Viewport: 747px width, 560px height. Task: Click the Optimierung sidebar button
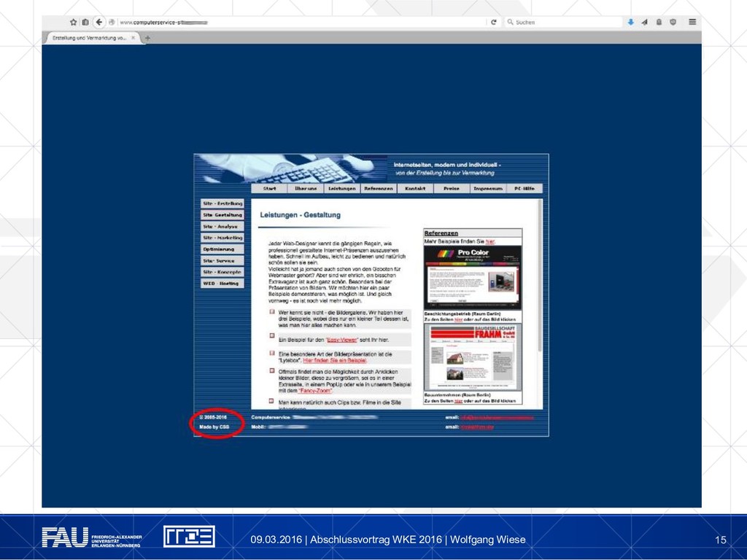point(222,249)
